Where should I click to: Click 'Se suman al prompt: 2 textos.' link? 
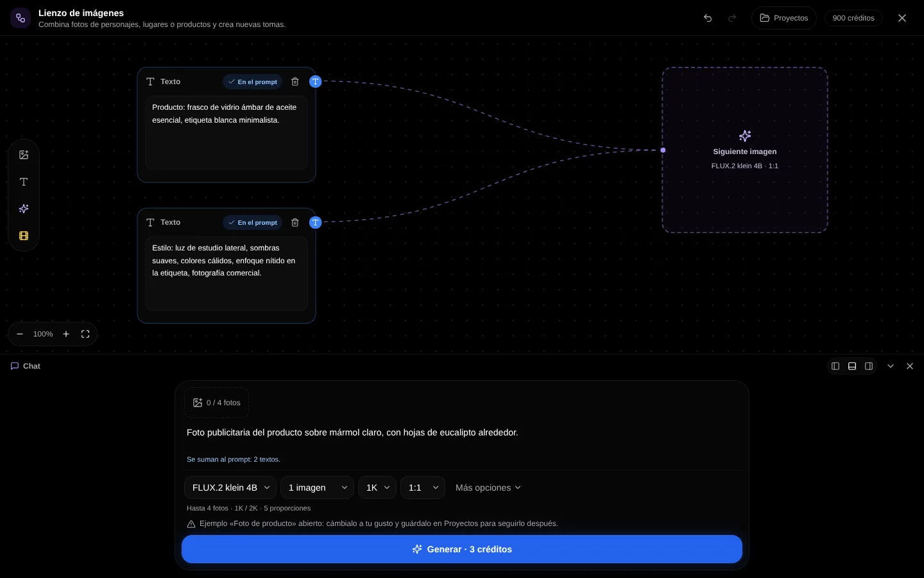tap(234, 459)
